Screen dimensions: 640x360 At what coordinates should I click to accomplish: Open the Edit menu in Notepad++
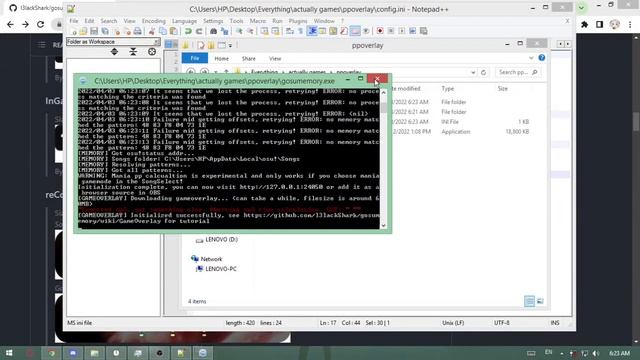click(x=89, y=21)
